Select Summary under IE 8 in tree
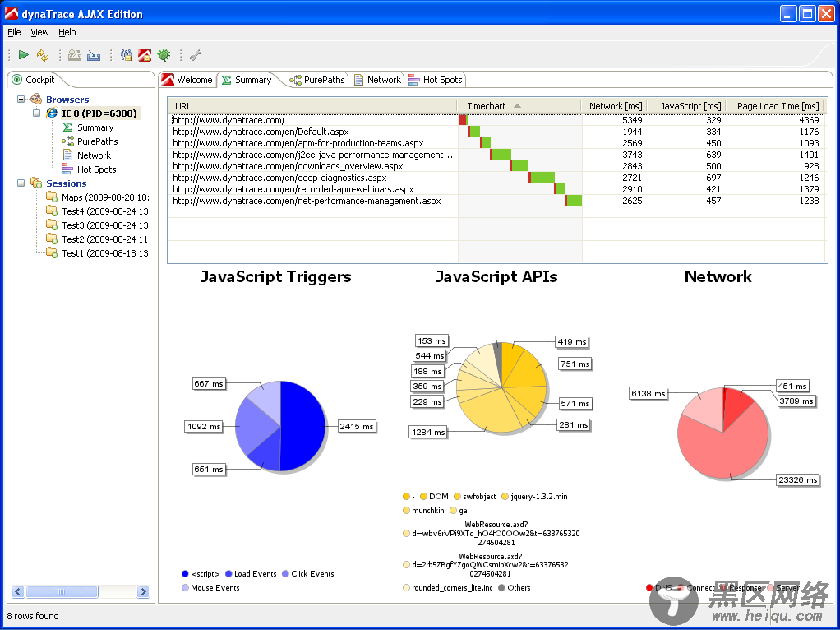840x630 pixels. (95, 127)
